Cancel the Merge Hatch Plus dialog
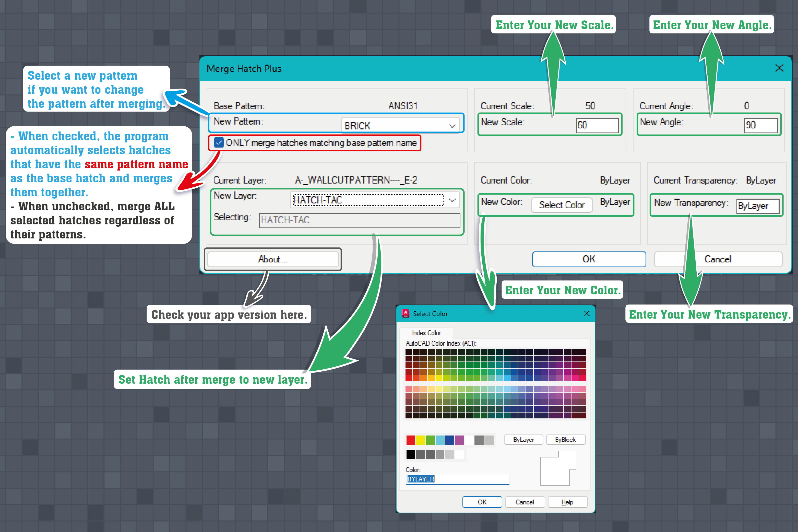 point(718,259)
